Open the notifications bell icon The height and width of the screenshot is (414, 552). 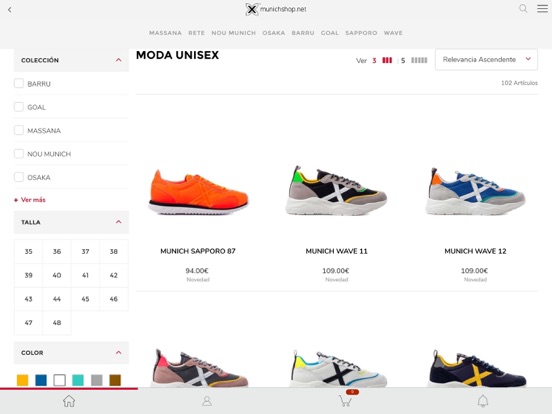[x=483, y=401]
